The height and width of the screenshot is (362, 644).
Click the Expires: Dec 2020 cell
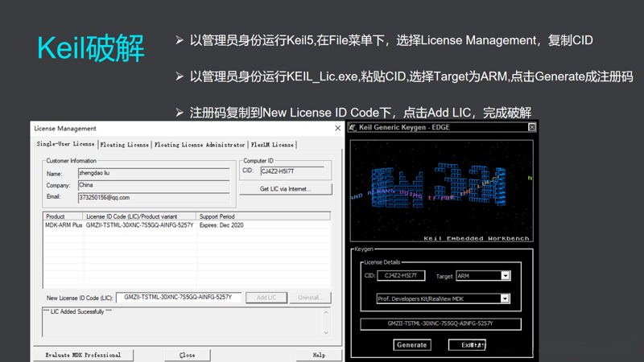[x=221, y=225]
